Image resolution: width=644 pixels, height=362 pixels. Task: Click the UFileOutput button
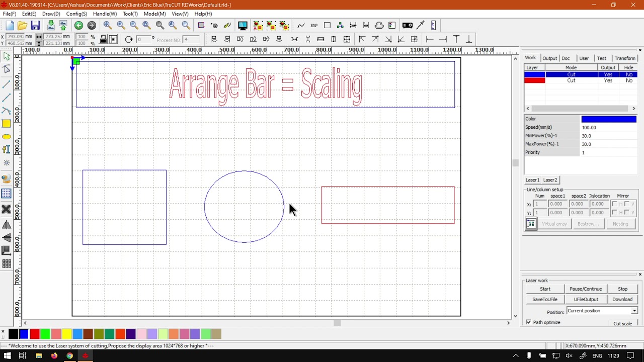[x=586, y=300]
